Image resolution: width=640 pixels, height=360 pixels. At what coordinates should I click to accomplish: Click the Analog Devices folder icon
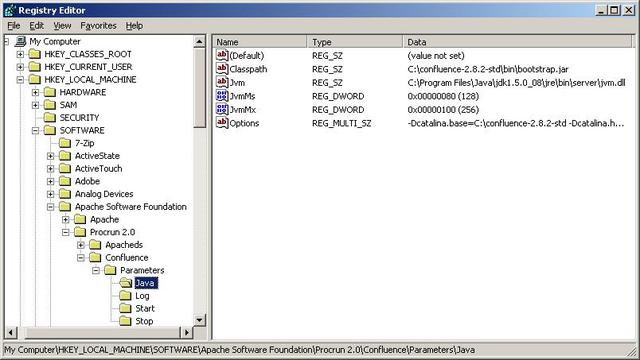[65, 194]
